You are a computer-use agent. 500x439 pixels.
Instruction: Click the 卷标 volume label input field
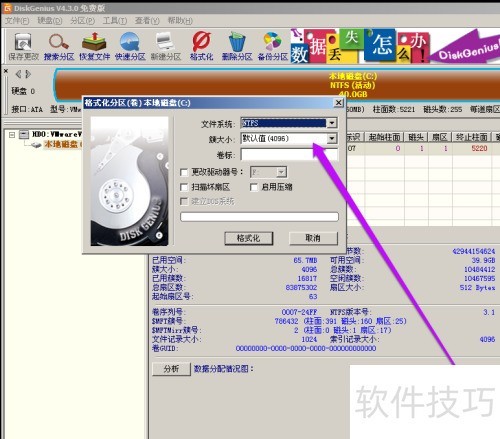289,155
